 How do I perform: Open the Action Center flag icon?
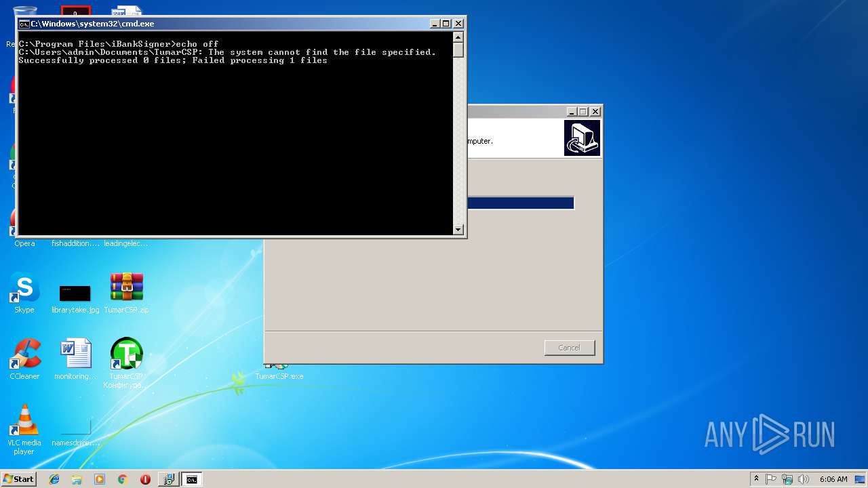771,479
